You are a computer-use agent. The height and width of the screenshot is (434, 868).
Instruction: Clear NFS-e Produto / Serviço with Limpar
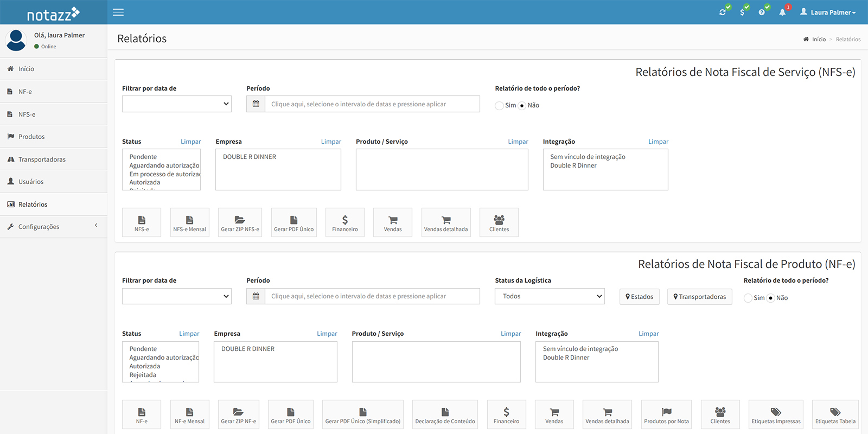click(x=518, y=142)
